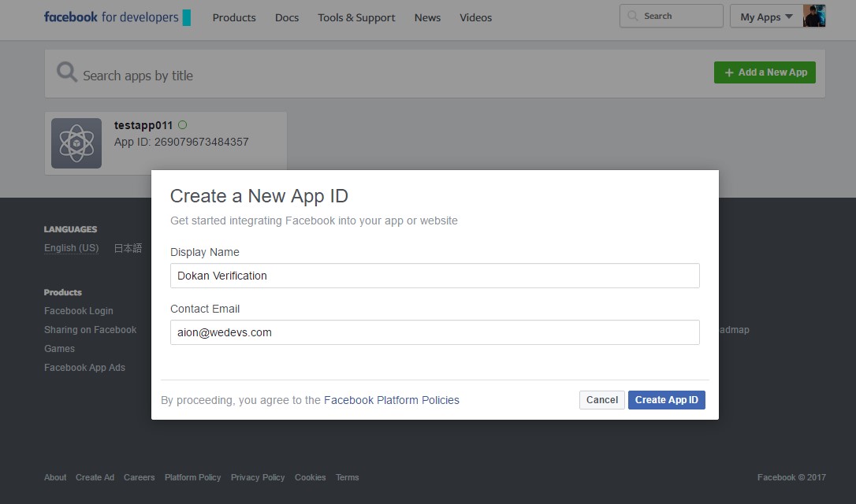
Task: Open the Create Ad footer link
Action: pyautogui.click(x=95, y=477)
